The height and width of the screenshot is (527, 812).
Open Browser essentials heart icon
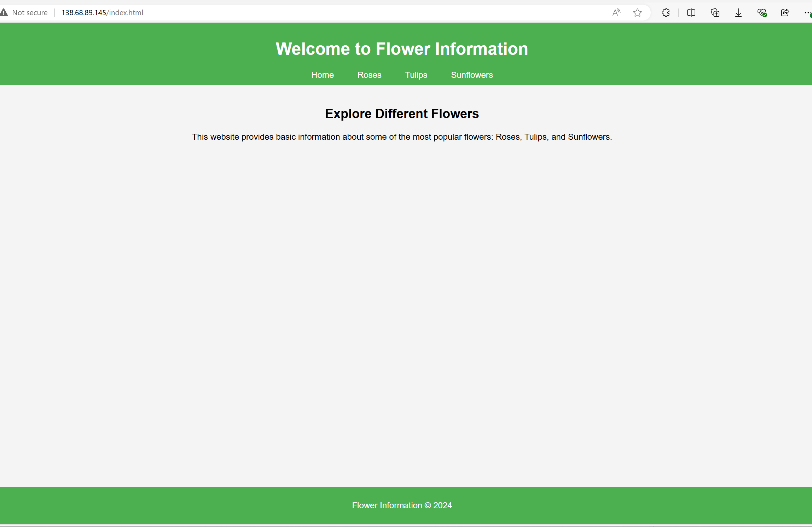pyautogui.click(x=762, y=13)
